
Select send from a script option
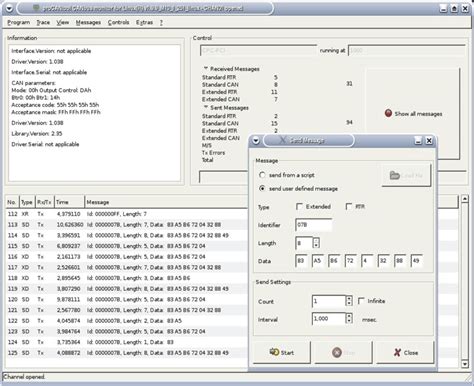click(x=262, y=175)
